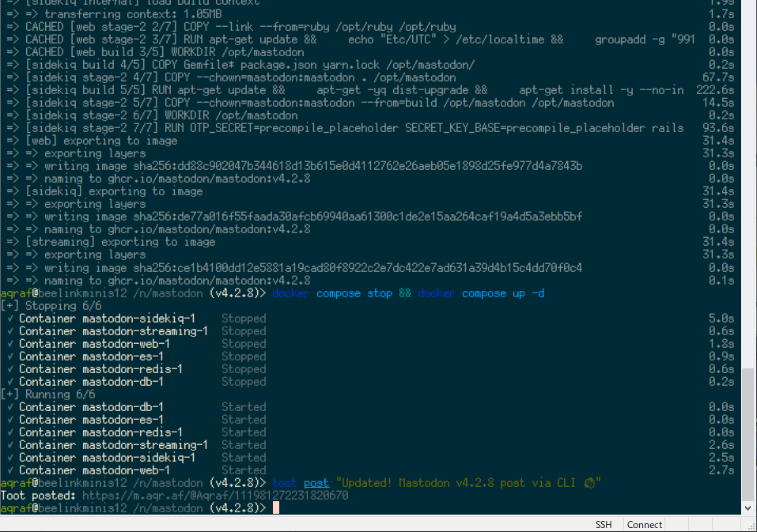Screen dimensions: 757x532
Task: Click "Started" status of mastodon-es-1
Action: [244, 420]
